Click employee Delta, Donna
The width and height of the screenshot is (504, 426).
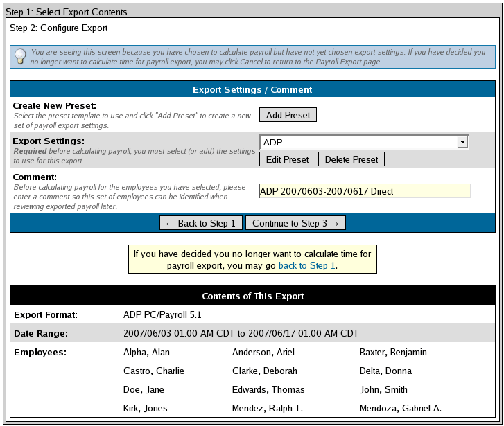tap(385, 371)
